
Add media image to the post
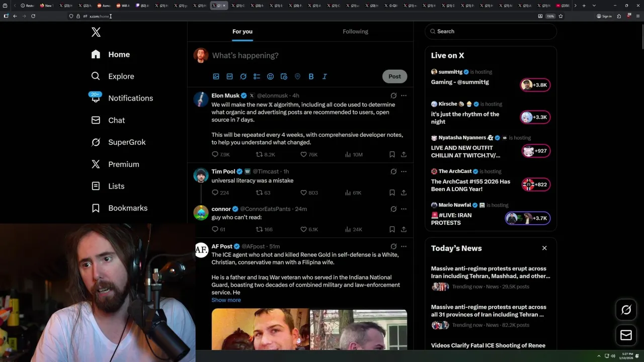(x=216, y=76)
